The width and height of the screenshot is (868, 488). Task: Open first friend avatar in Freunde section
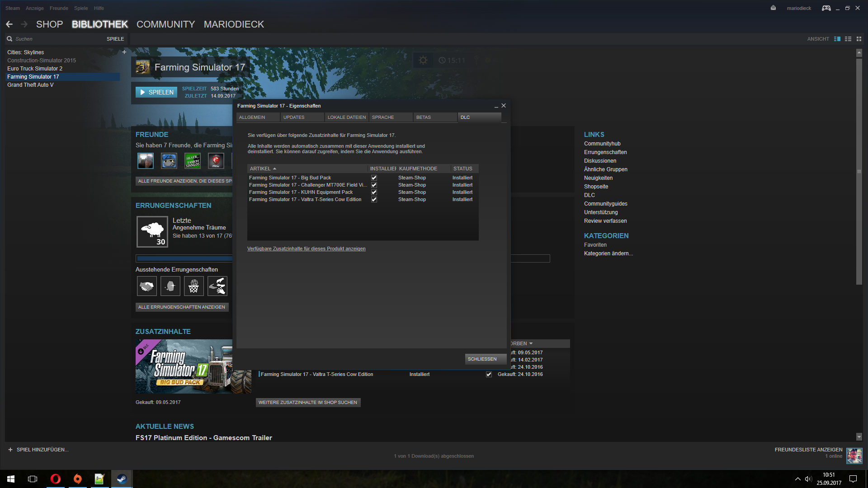click(x=146, y=160)
